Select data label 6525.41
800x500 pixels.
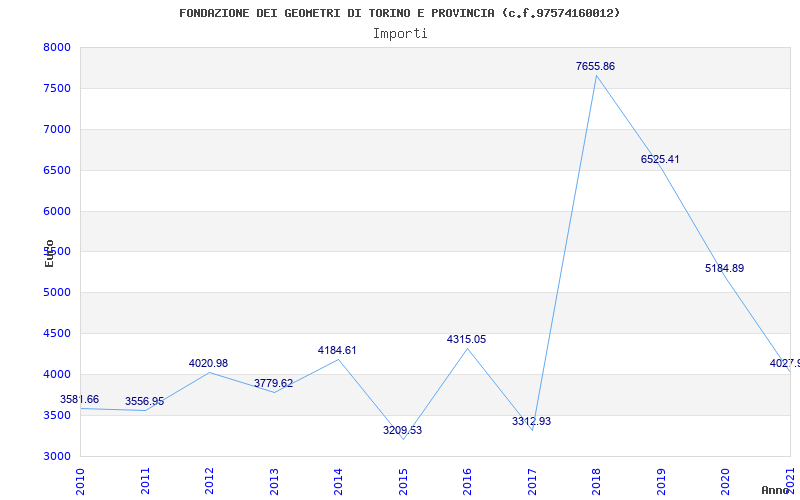pyautogui.click(x=660, y=159)
